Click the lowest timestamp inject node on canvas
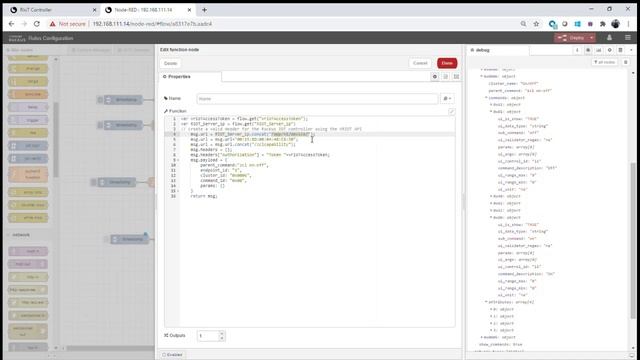 tap(131, 239)
